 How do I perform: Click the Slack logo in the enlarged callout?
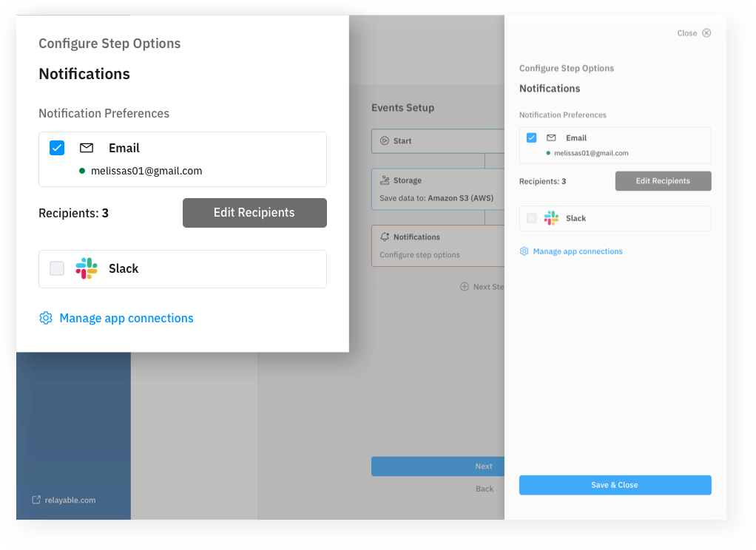(x=87, y=268)
